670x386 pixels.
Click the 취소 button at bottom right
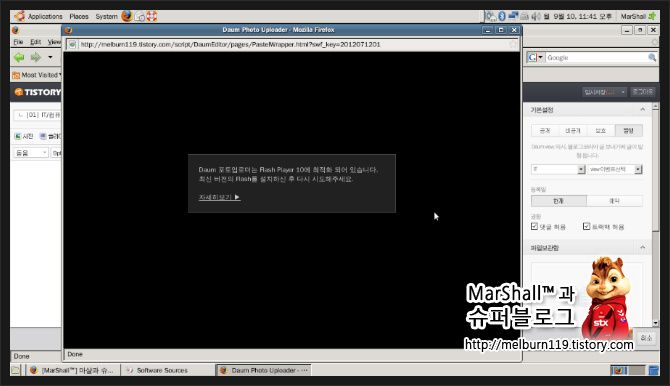(x=646, y=339)
